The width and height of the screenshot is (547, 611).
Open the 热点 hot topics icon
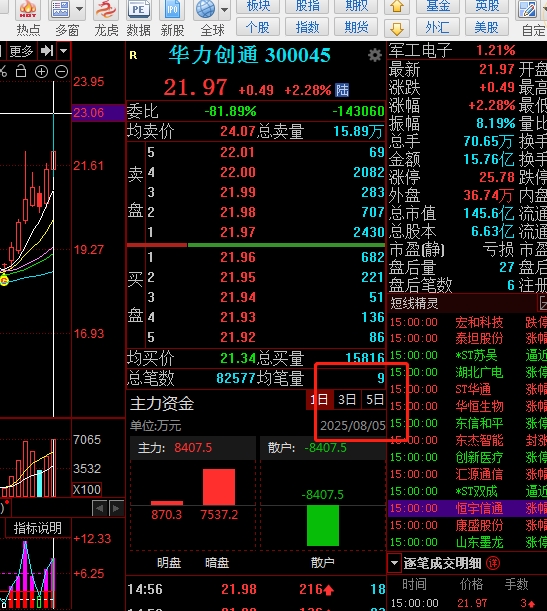pyautogui.click(x=28, y=18)
